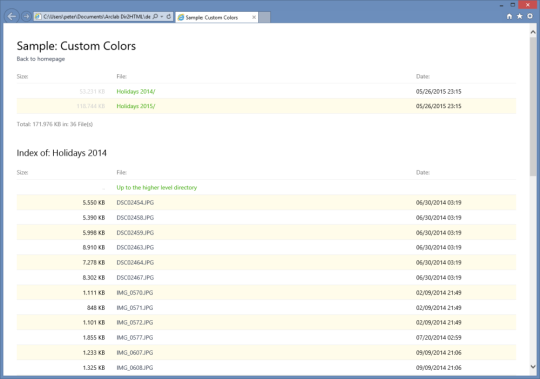The image size is (540, 379).
Task: Click the scrollbar down arrow
Action: (533, 367)
